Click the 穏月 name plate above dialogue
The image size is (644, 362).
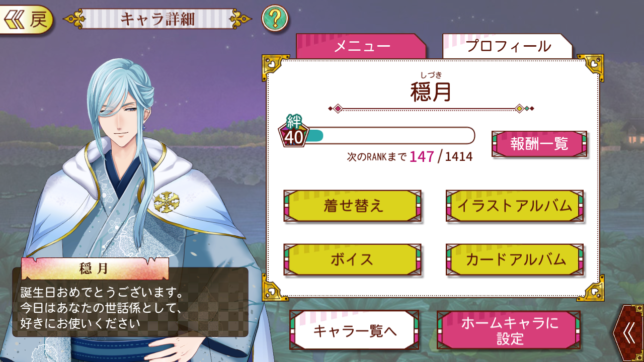(x=94, y=268)
